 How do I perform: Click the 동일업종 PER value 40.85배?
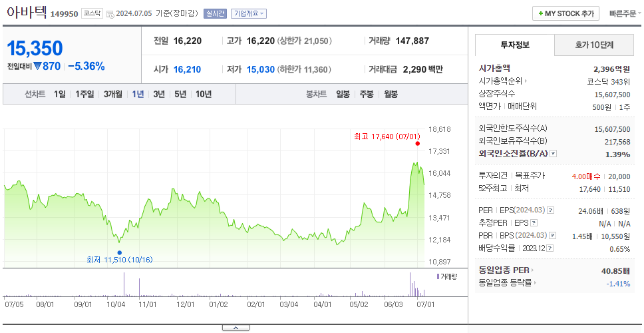[615, 271]
